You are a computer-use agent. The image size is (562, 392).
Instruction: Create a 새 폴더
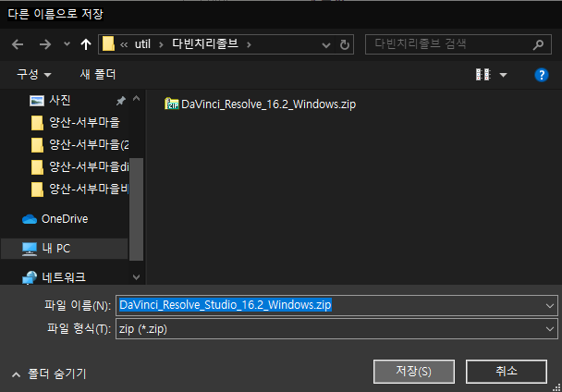click(97, 74)
